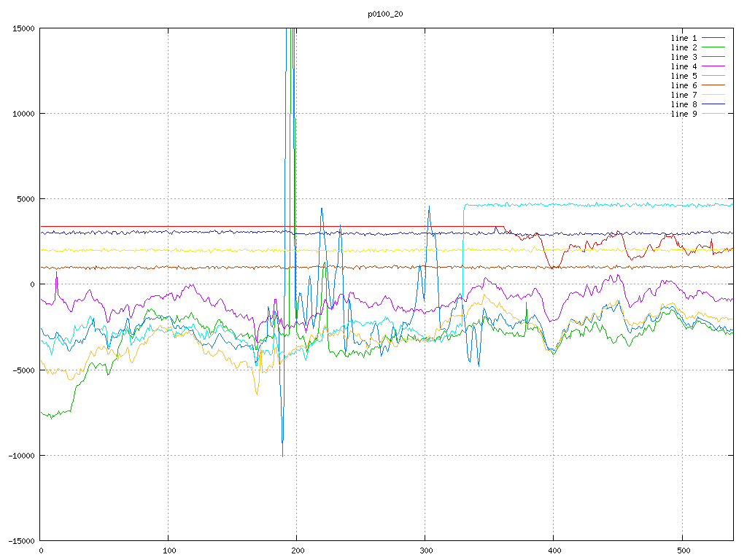Click the 0 label on the x-axis
Screen dimensions: 747x560
pos(41,551)
